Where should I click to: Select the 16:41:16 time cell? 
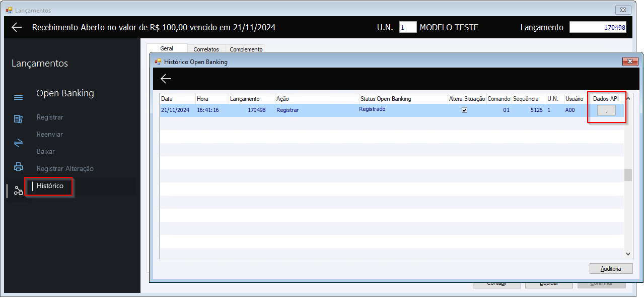point(212,110)
